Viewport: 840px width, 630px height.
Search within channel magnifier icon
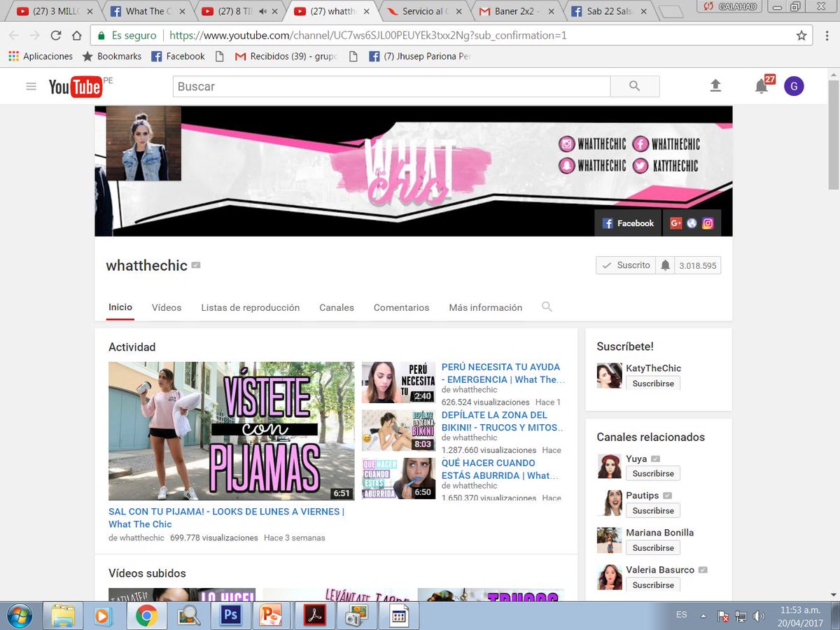click(547, 307)
